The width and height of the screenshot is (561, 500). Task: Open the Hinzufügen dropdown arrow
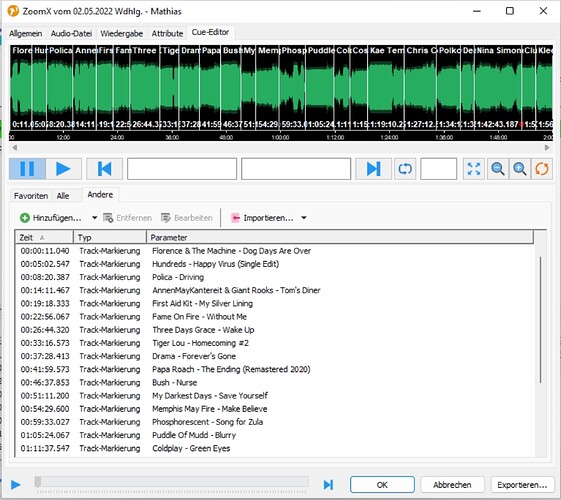[94, 217]
